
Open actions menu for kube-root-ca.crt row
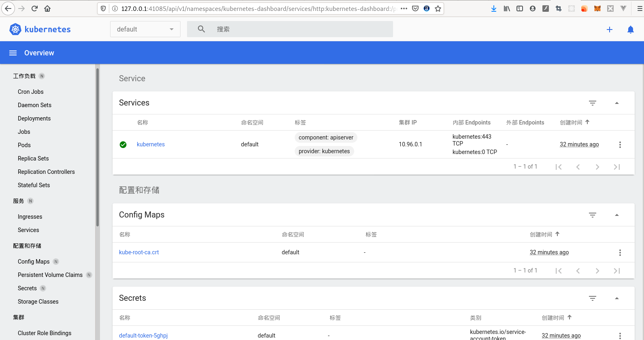620,253
